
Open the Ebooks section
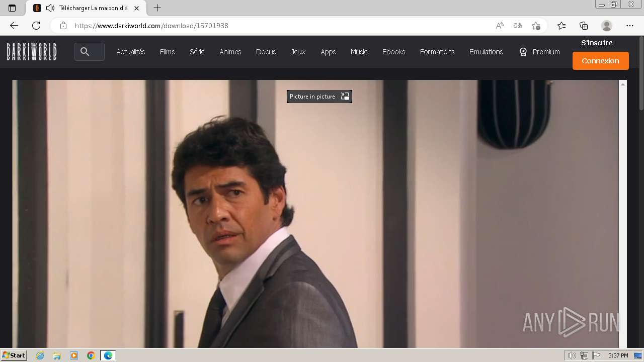tap(393, 52)
